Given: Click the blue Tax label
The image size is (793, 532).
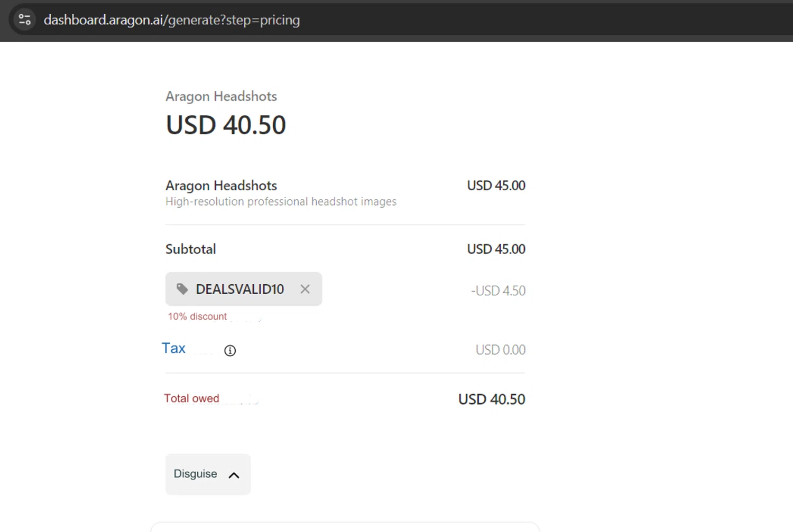Looking at the screenshot, I should [x=173, y=348].
